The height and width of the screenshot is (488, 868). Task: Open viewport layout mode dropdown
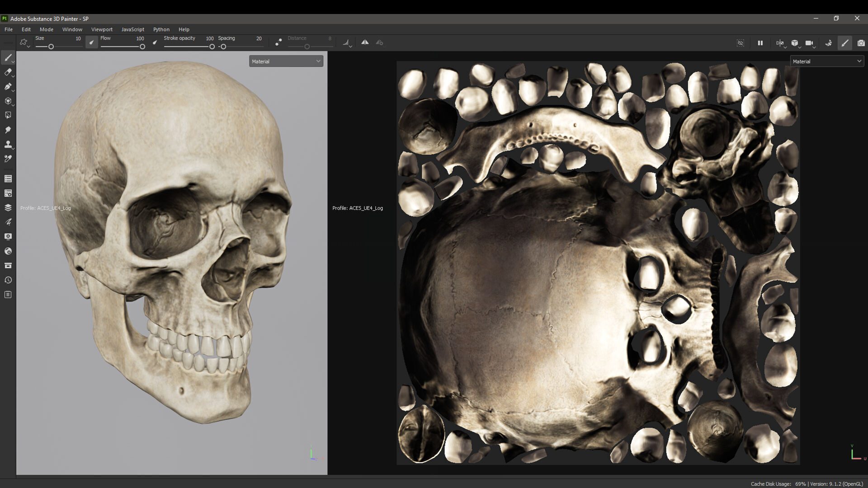coord(781,43)
